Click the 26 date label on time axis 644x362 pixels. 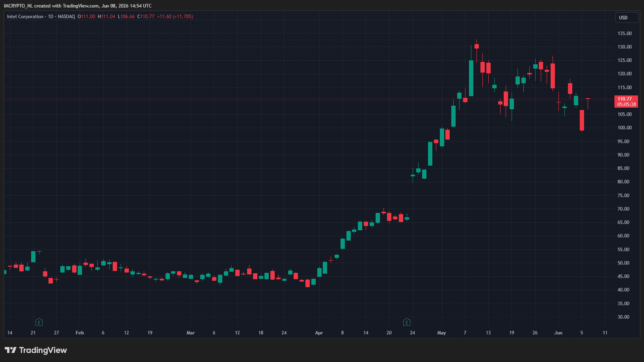(535, 333)
